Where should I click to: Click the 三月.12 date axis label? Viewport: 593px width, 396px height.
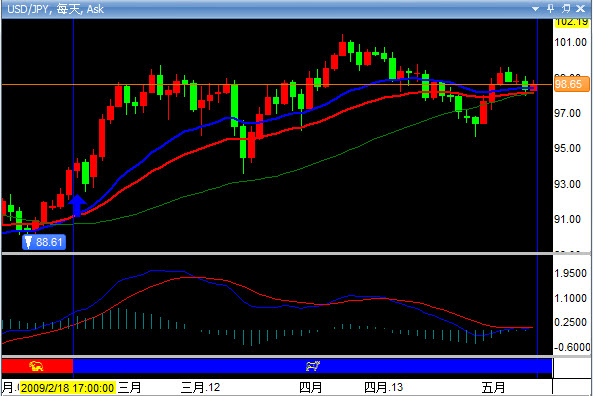(200, 388)
